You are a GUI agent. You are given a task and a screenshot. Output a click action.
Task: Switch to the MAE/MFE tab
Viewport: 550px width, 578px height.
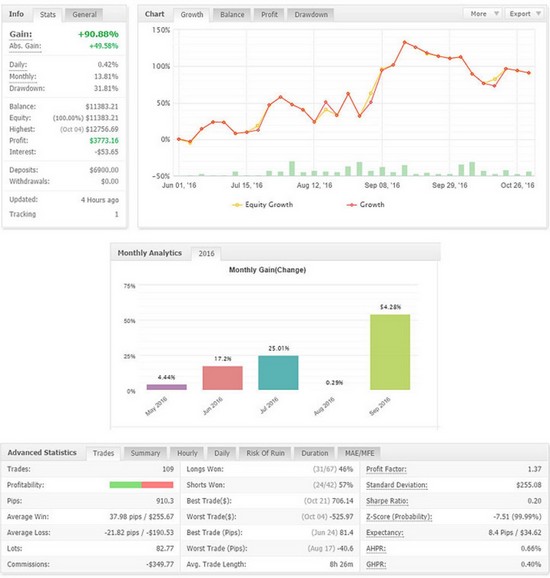tap(359, 453)
